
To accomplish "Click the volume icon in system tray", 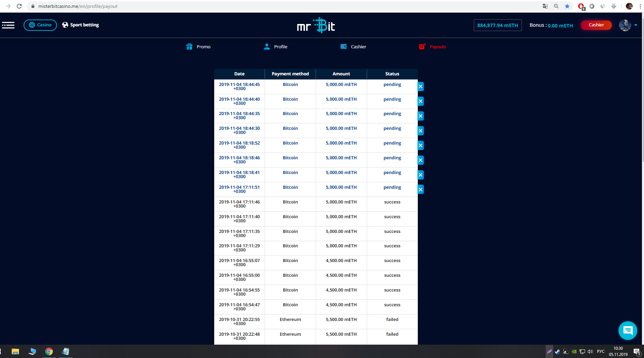I will pos(590,351).
